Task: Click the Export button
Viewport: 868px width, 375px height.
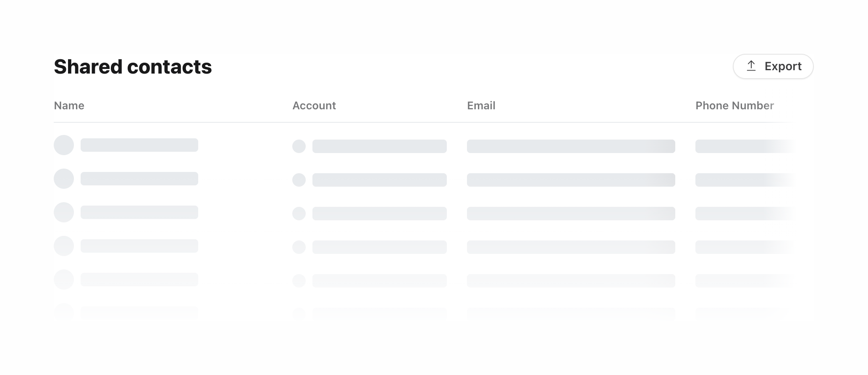Action: pyautogui.click(x=773, y=66)
